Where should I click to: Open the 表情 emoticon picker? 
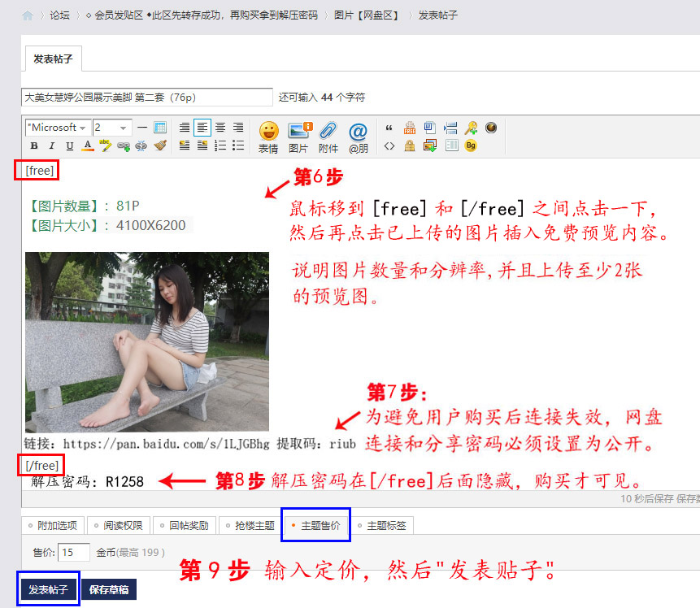[x=268, y=137]
